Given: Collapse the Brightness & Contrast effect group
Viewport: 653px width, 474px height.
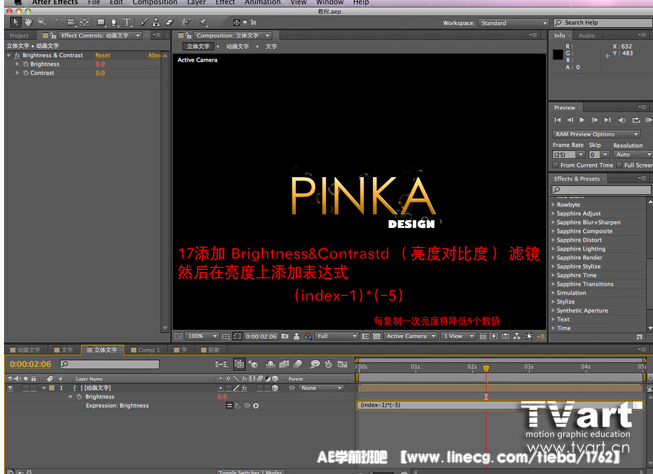Looking at the screenshot, I should tap(9, 55).
